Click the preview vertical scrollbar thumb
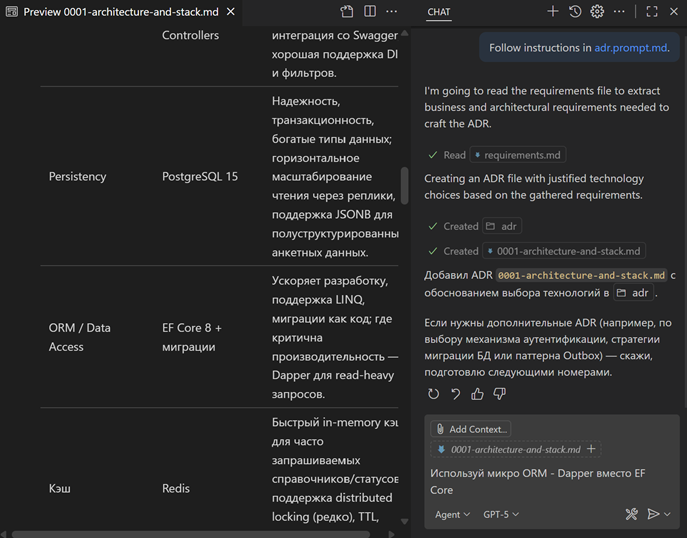The width and height of the screenshot is (687, 538). coord(404,185)
